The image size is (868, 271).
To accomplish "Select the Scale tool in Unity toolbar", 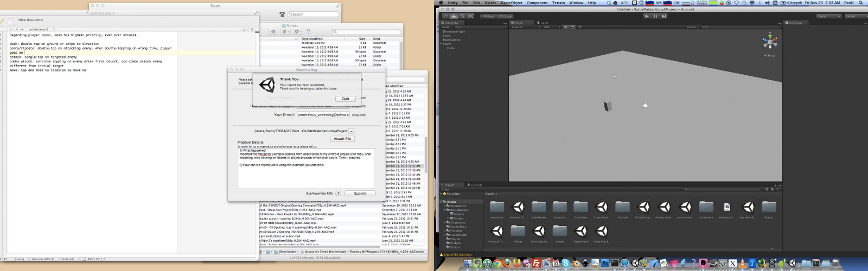I will [x=470, y=16].
